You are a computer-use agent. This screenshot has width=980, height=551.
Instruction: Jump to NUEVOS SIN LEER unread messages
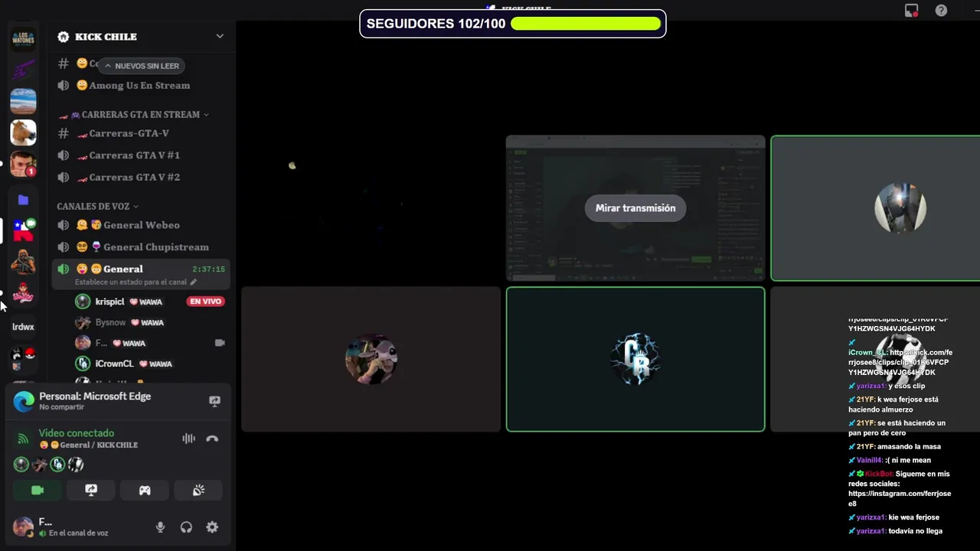click(x=141, y=66)
